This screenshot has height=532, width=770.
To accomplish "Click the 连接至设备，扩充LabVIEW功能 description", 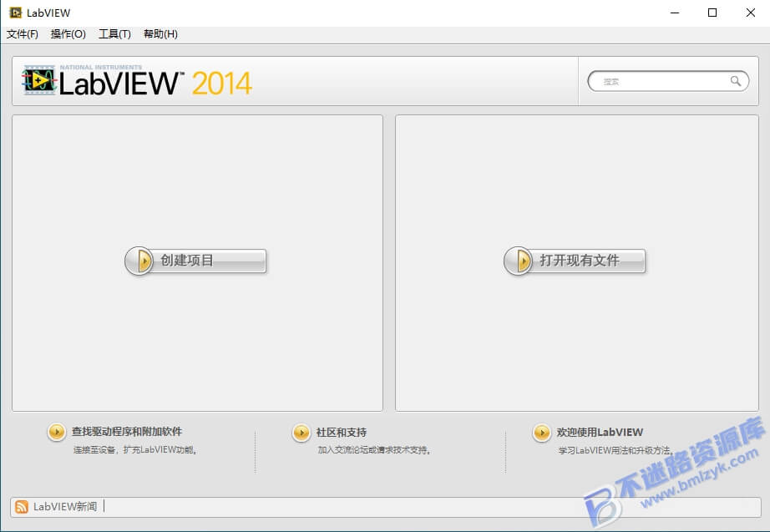I will pos(135,449).
